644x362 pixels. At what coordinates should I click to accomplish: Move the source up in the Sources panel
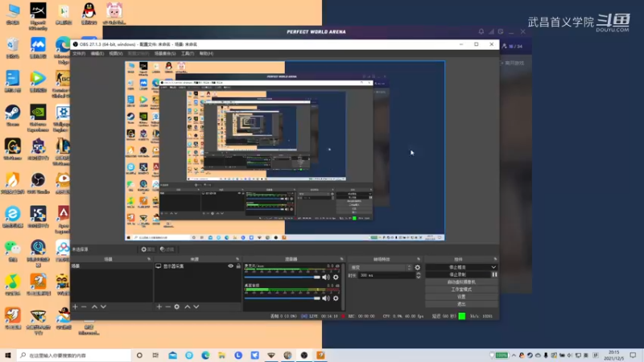pyautogui.click(x=188, y=306)
